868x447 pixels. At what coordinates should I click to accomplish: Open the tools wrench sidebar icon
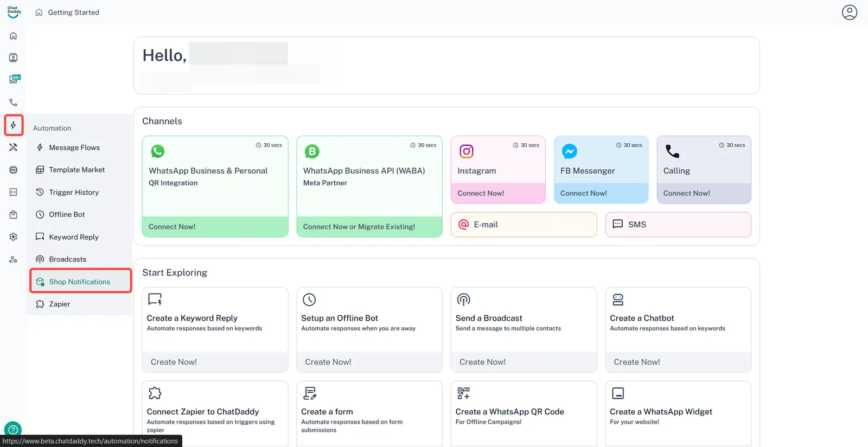14,148
